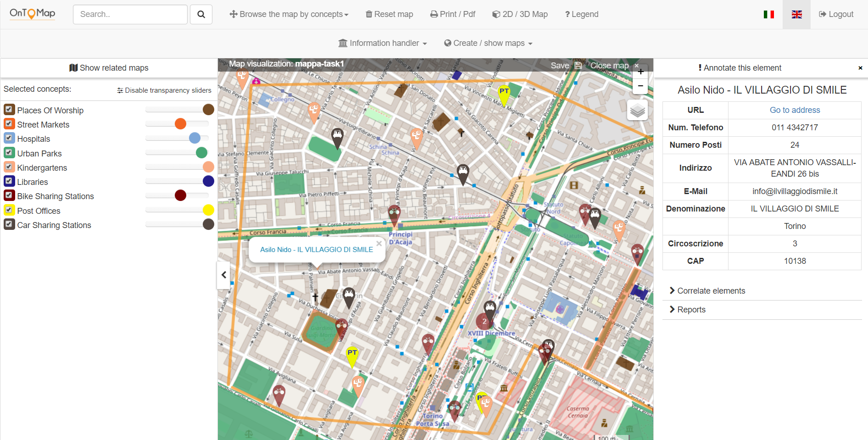Expand Reports section
The width and height of the screenshot is (868, 440).
pos(687,310)
